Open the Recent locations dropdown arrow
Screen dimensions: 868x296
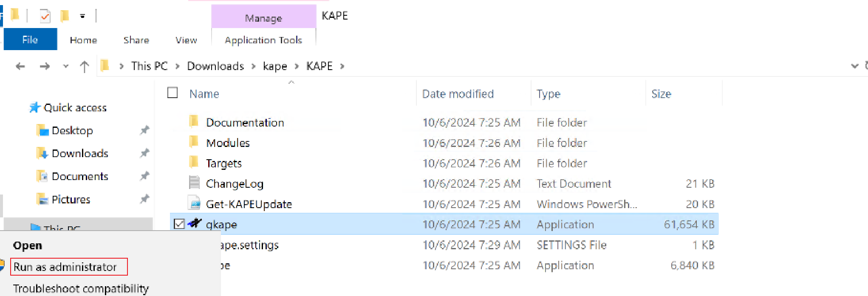[x=65, y=66]
